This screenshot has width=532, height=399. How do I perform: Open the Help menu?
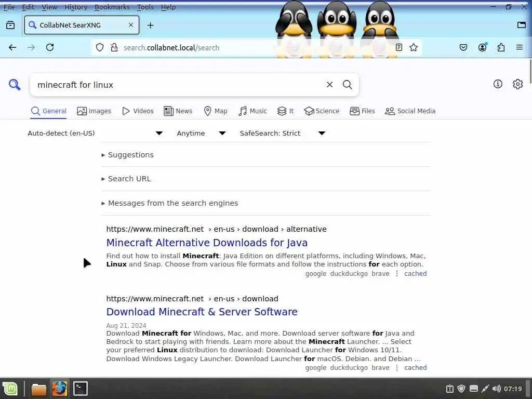click(x=168, y=7)
